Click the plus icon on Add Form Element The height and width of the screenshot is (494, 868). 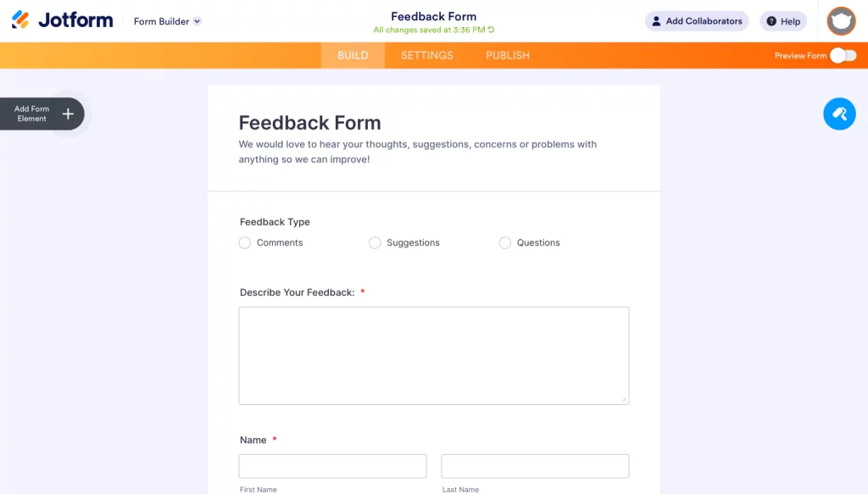click(67, 114)
